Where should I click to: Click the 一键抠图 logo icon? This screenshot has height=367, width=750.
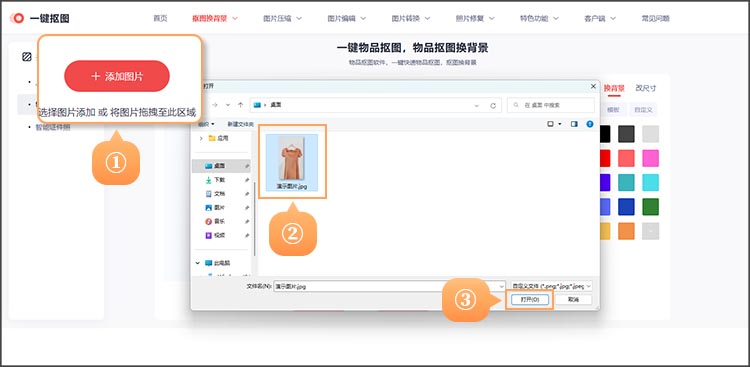click(x=17, y=19)
